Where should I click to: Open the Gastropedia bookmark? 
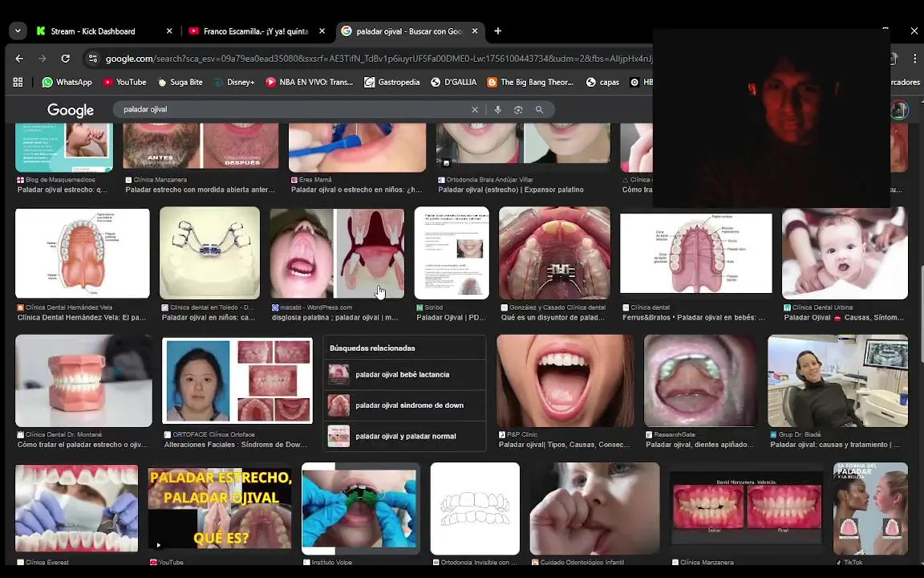coord(392,82)
